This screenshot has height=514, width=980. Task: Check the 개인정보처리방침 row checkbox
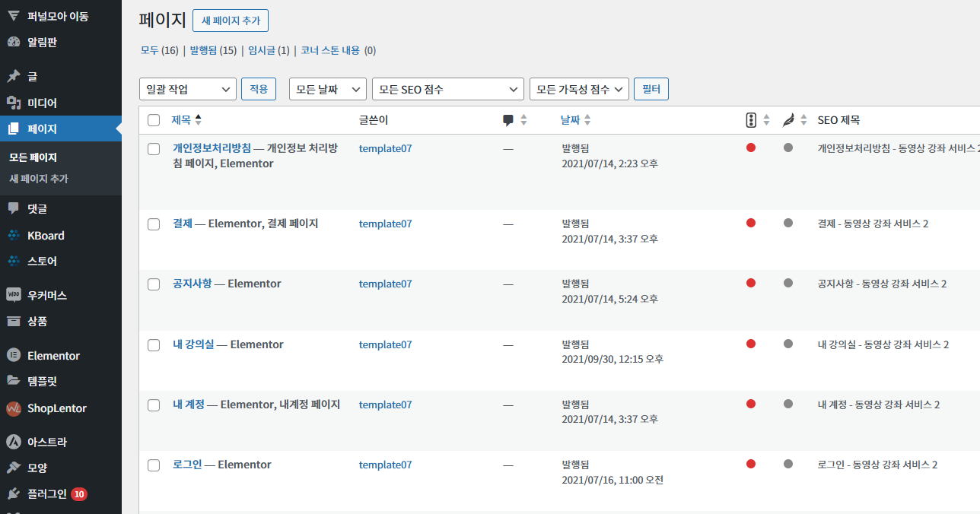coord(154,149)
